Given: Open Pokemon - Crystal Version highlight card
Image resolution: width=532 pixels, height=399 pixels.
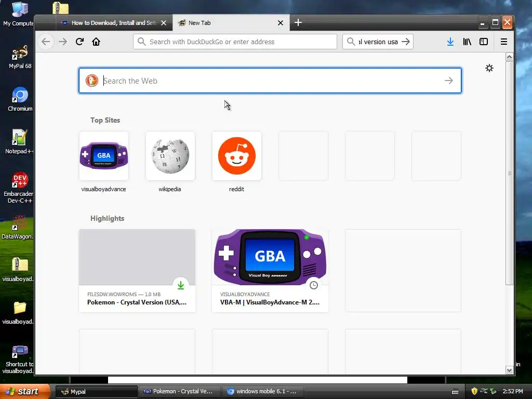Looking at the screenshot, I should (137, 270).
